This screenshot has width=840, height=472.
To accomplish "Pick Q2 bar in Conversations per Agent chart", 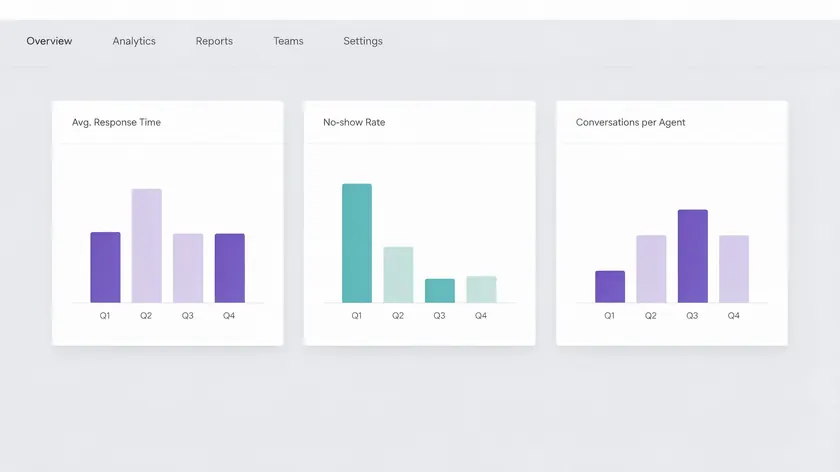I will coord(651,269).
